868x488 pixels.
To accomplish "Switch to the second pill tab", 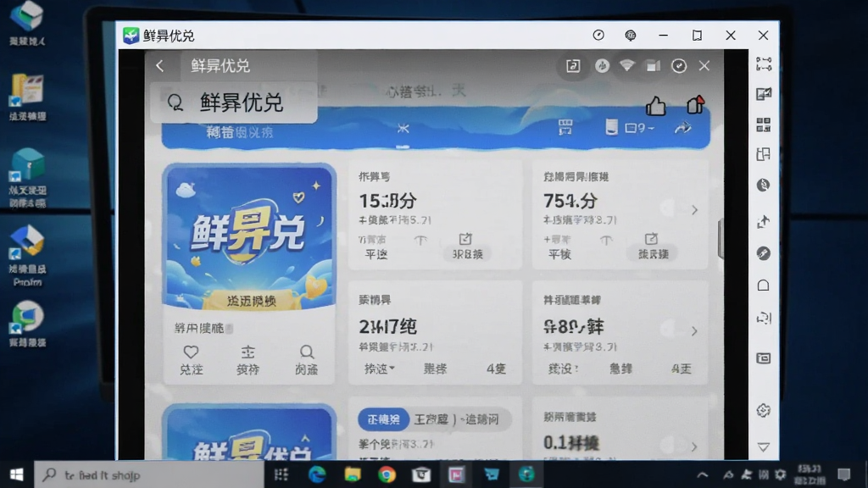I will [431, 419].
